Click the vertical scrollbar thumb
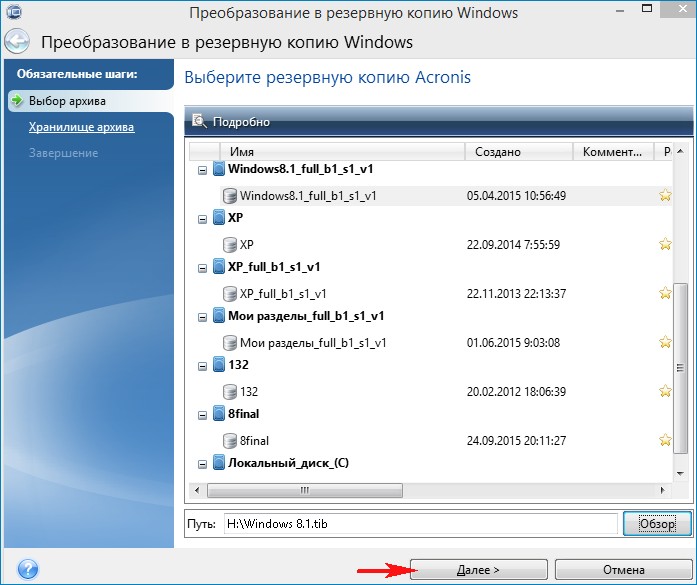Image resolution: width=697 pixels, height=585 pixels. click(680, 367)
